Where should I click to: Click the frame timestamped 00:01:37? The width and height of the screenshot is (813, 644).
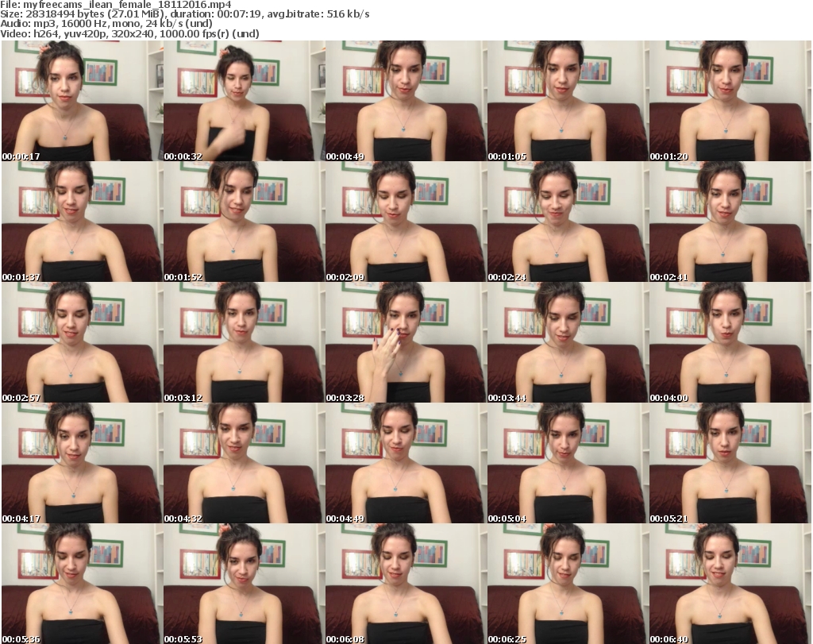click(82, 222)
